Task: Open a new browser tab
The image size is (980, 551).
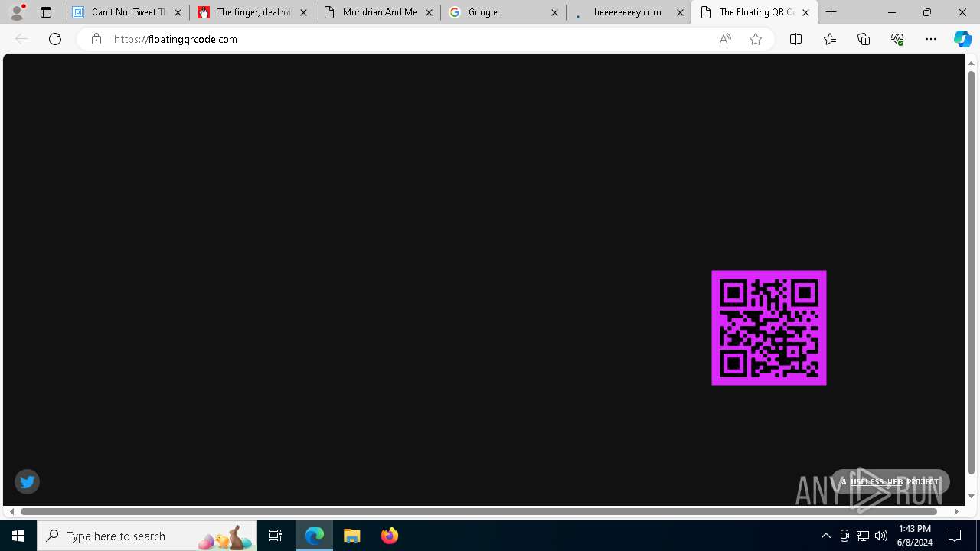Action: point(831,12)
